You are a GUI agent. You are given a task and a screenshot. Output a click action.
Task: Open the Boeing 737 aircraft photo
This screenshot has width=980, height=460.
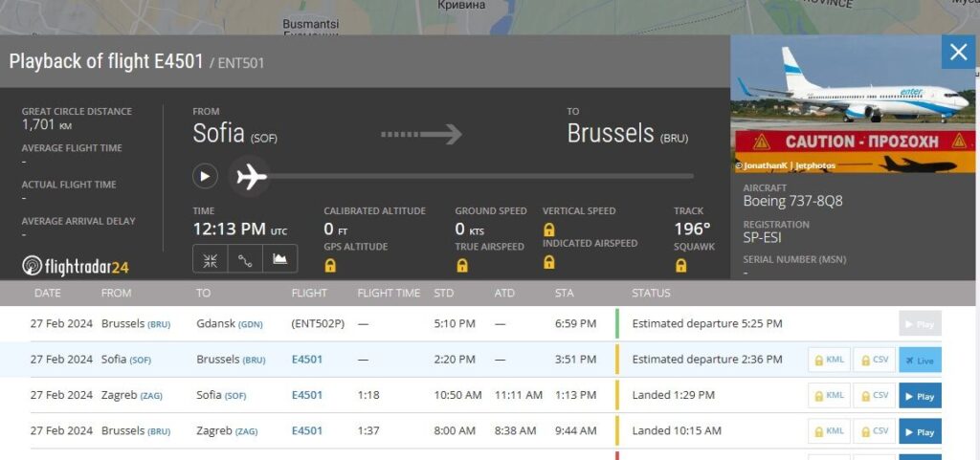pyautogui.click(x=853, y=105)
